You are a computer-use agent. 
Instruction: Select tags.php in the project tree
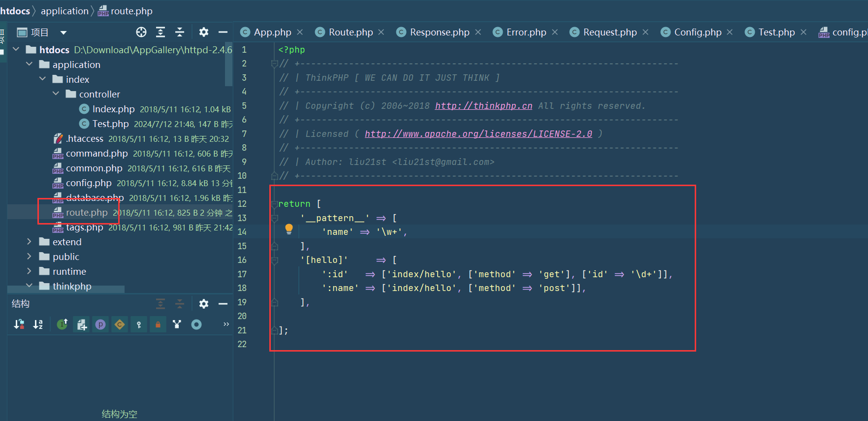[85, 227]
